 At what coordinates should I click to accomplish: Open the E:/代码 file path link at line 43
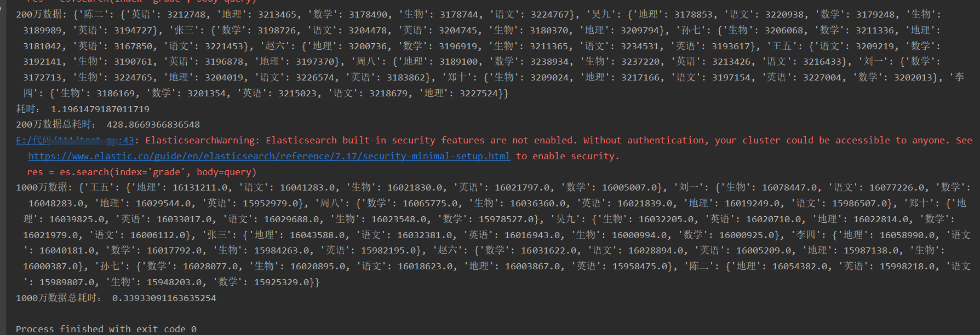click(75, 141)
